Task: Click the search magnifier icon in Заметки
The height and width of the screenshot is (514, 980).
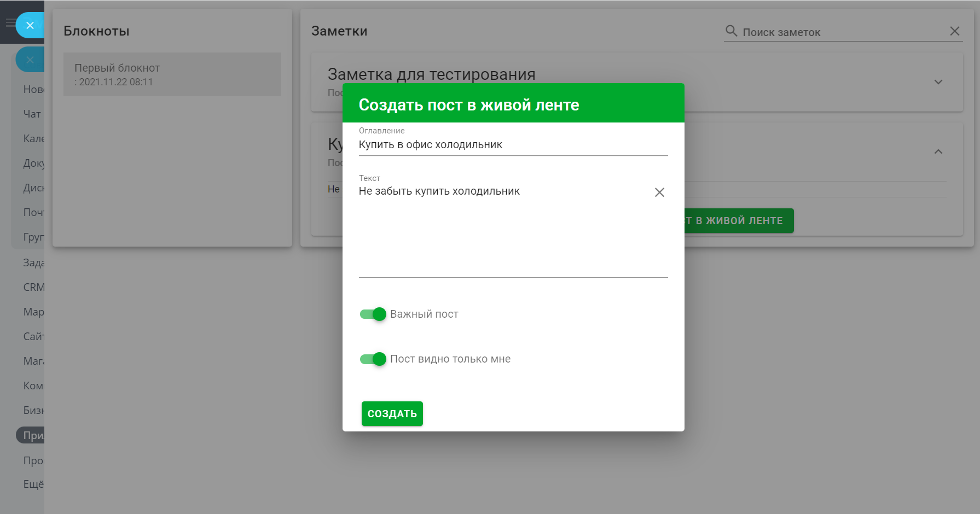Action: pyautogui.click(x=731, y=31)
